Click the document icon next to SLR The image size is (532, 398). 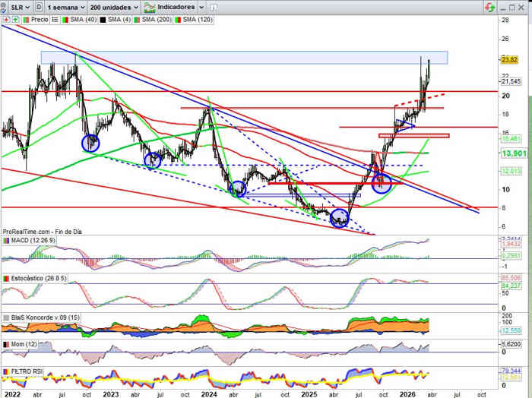39,5
